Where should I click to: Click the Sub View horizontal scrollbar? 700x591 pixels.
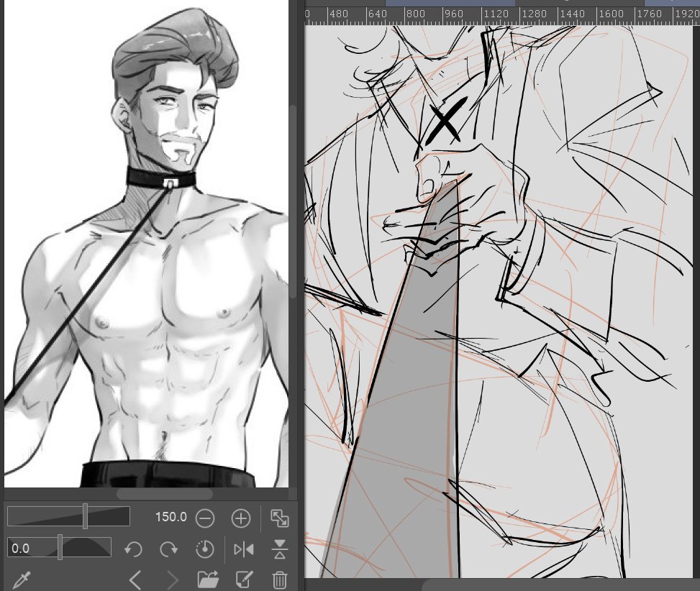[164, 494]
